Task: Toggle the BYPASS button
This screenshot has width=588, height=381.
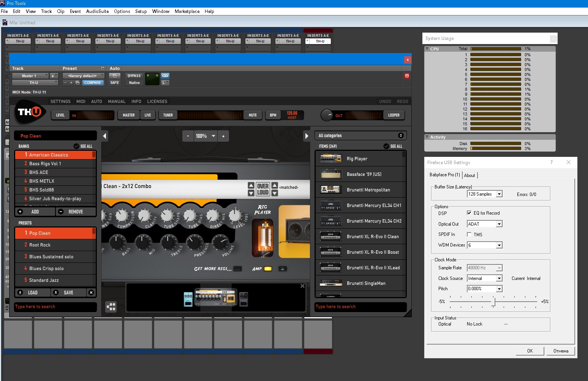Action: (134, 76)
